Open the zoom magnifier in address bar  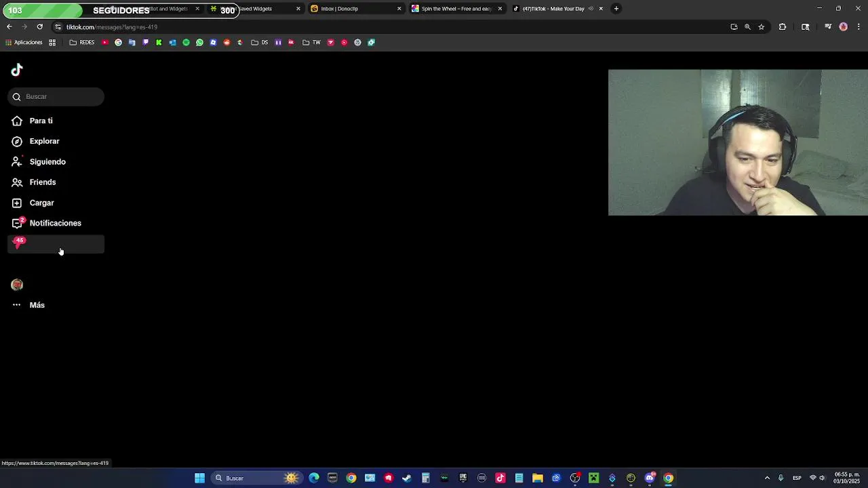point(747,27)
